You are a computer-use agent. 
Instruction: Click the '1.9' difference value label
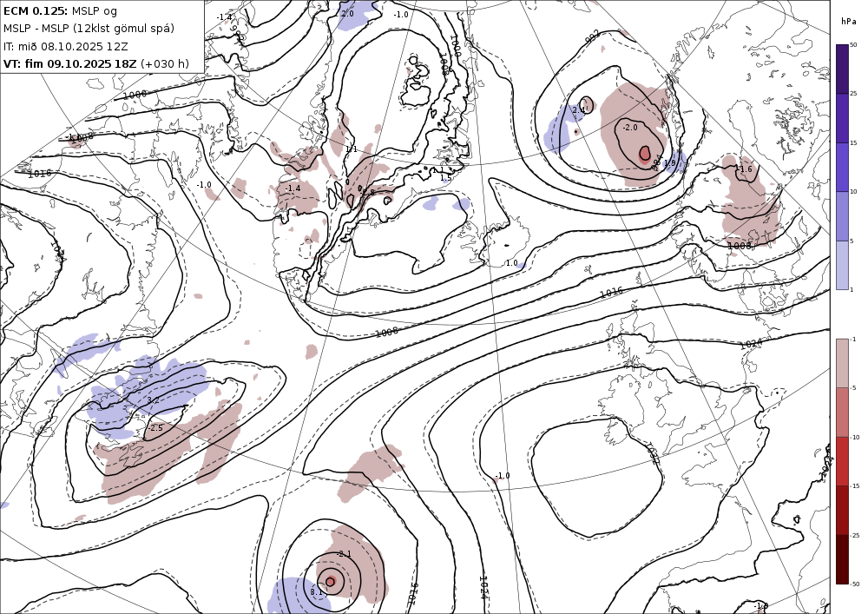tap(669, 162)
